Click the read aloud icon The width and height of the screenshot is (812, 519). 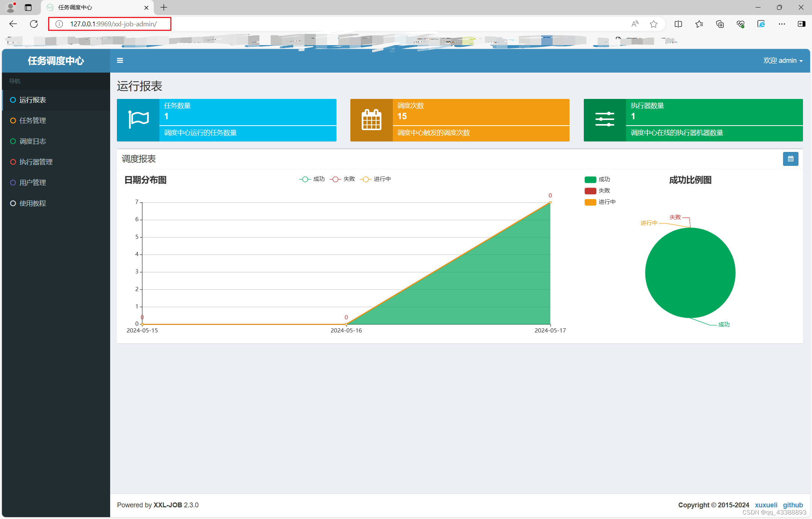[635, 24]
